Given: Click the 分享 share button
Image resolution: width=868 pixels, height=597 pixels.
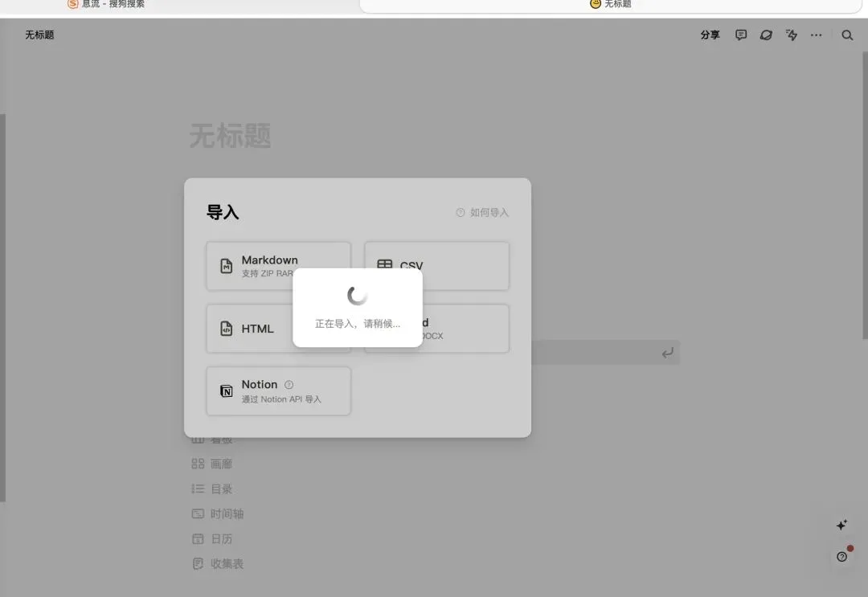Looking at the screenshot, I should click(710, 35).
